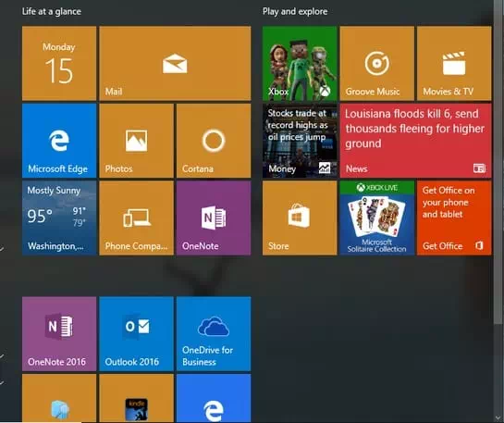Open the Get Office tile
The height and width of the screenshot is (423, 504).
click(x=454, y=218)
